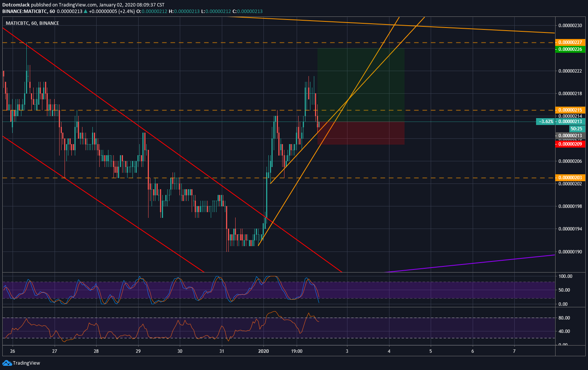Click the 7 date axis label
Viewport: 588px width, 370px height.
pos(514,351)
